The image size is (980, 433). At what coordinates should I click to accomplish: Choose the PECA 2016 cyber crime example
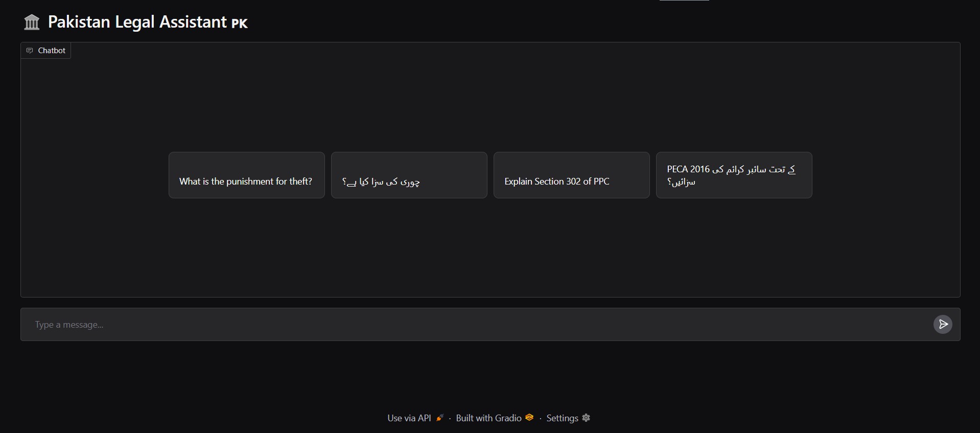tap(734, 175)
